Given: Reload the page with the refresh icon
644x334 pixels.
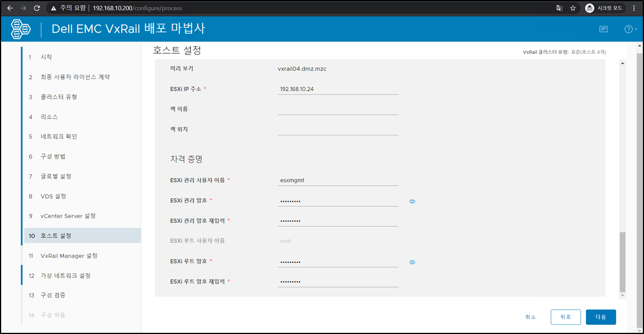Looking at the screenshot, I should (37, 8).
